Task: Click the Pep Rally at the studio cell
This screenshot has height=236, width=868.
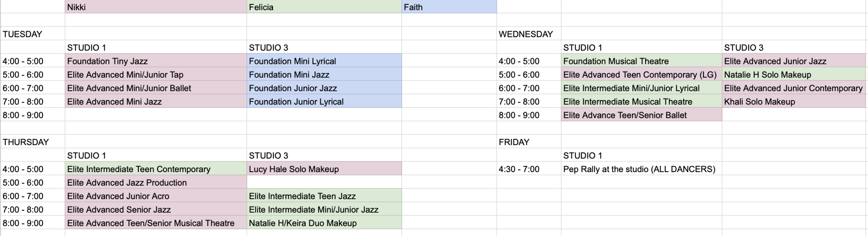Action: (x=641, y=169)
